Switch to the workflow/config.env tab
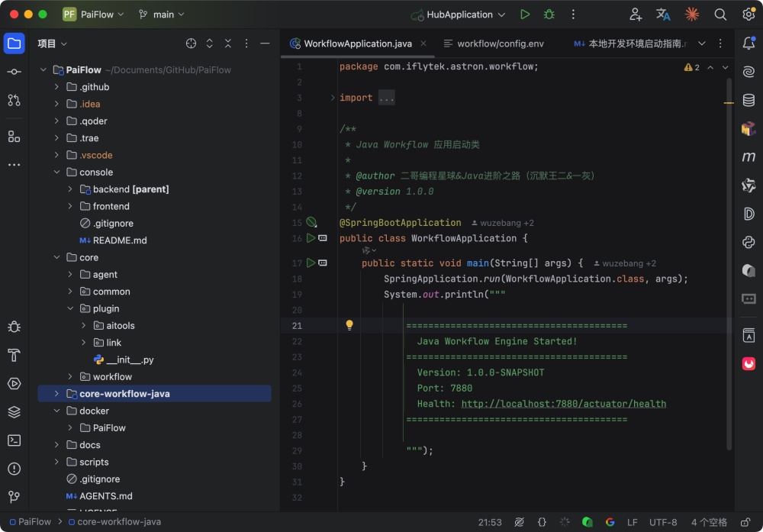Screen dimensions: 763x532 pyautogui.click(x=492, y=44)
